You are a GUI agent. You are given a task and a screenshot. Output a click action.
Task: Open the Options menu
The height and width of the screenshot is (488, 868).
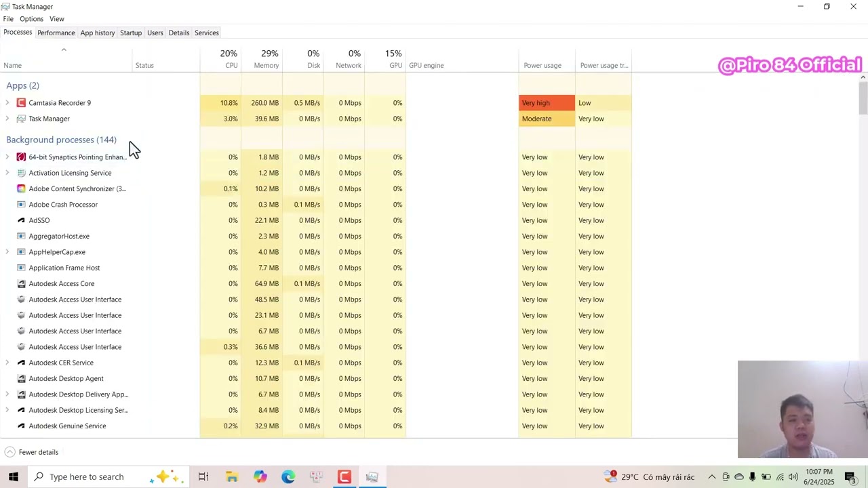[31, 19]
